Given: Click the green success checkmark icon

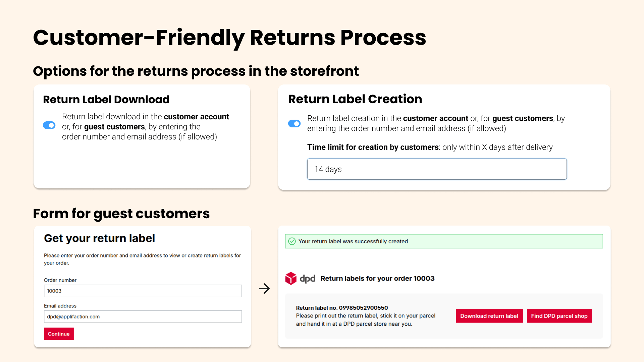Looking at the screenshot, I should click(x=292, y=241).
